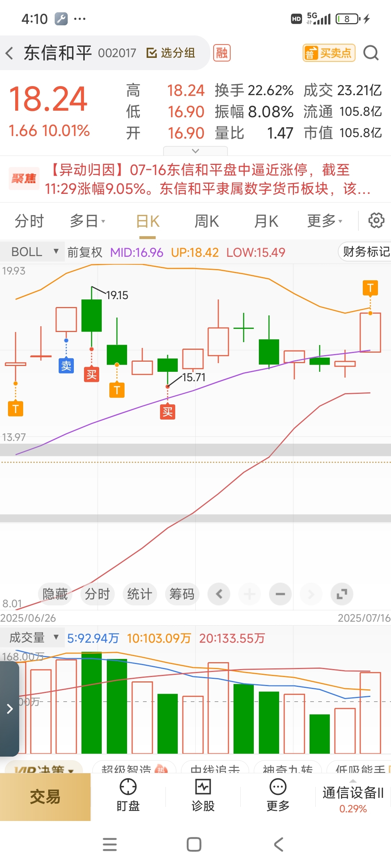Open the bottom 更多 menu icon
The image size is (391, 868).
coord(278,796)
